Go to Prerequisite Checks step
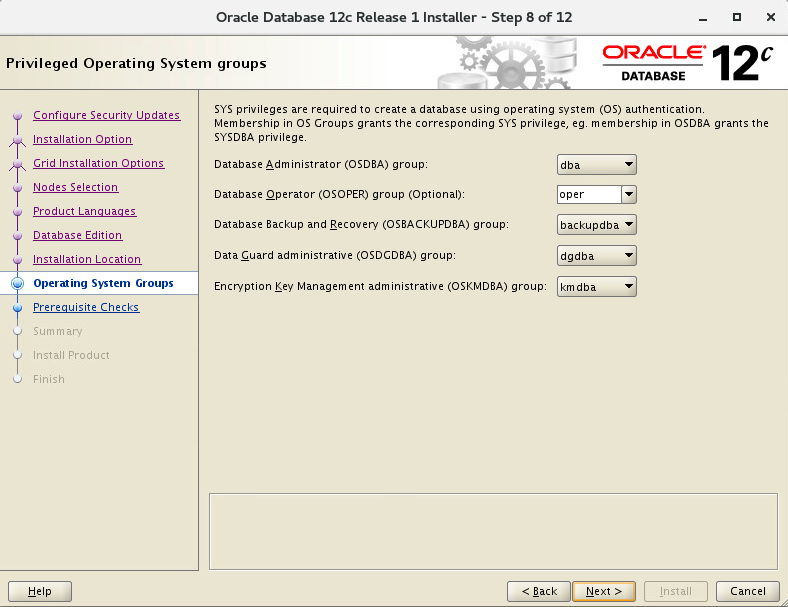The width and height of the screenshot is (788, 607). click(x=86, y=307)
